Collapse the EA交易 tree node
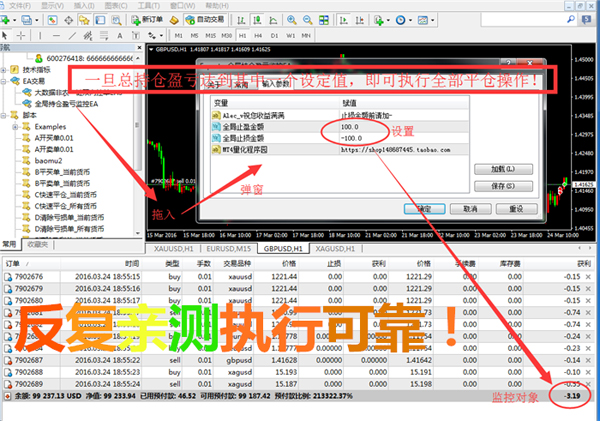The height and width of the screenshot is (421, 600). pos(3,81)
